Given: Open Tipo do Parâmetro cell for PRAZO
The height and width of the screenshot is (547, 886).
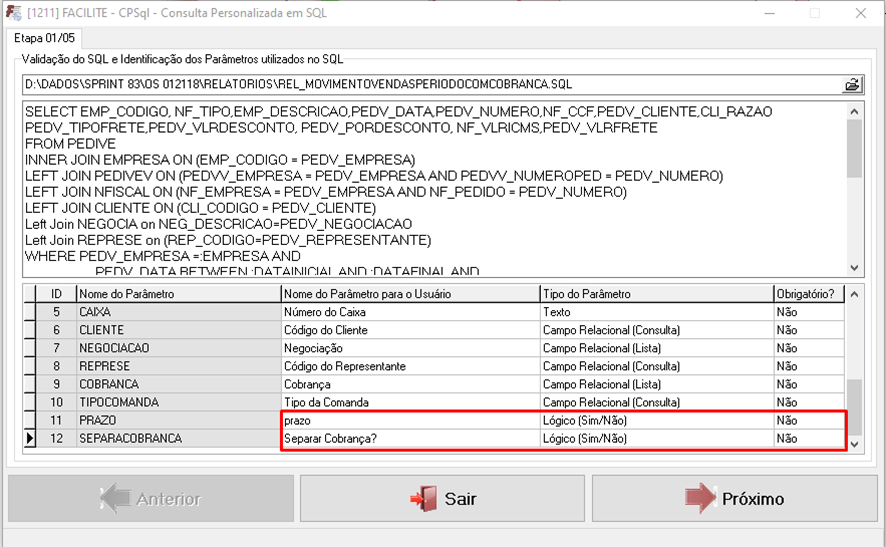Looking at the screenshot, I should click(655, 421).
